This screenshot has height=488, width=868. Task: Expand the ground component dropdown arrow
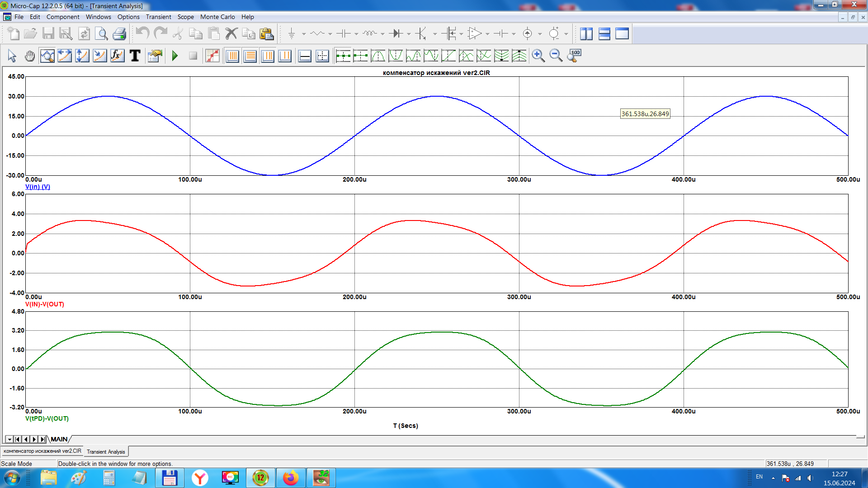click(x=304, y=34)
